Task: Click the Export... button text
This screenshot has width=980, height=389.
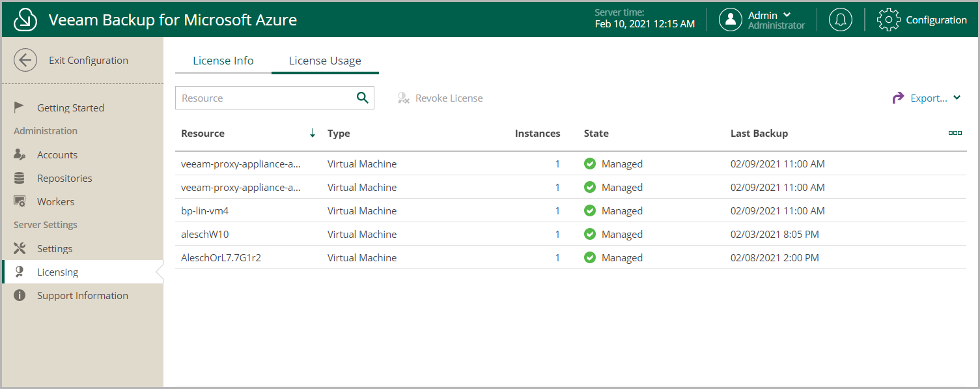Action: point(929,98)
